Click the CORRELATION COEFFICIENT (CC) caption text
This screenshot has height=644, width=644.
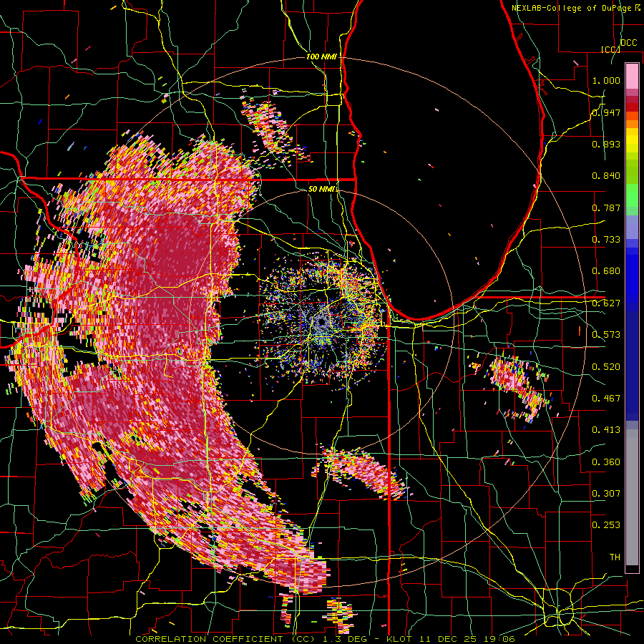coord(225,639)
